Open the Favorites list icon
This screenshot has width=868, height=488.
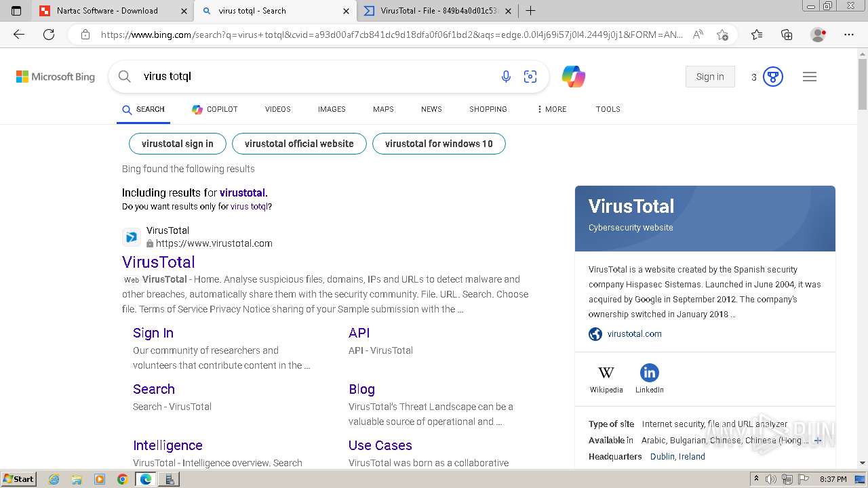point(757,35)
